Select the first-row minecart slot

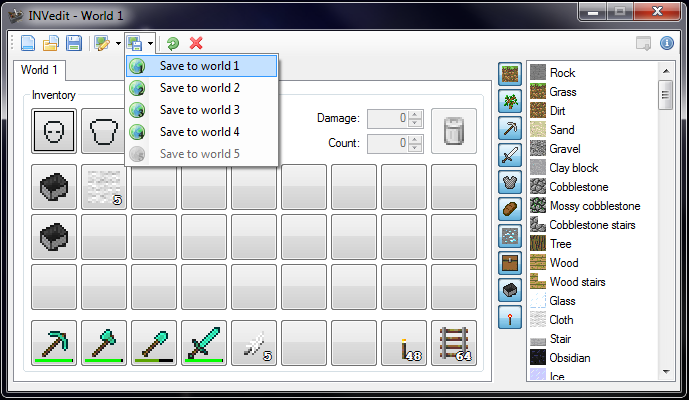54,187
